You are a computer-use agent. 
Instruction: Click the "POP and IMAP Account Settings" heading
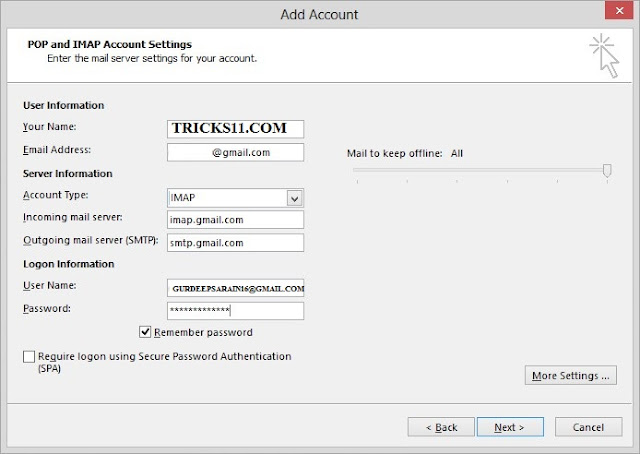(109, 44)
